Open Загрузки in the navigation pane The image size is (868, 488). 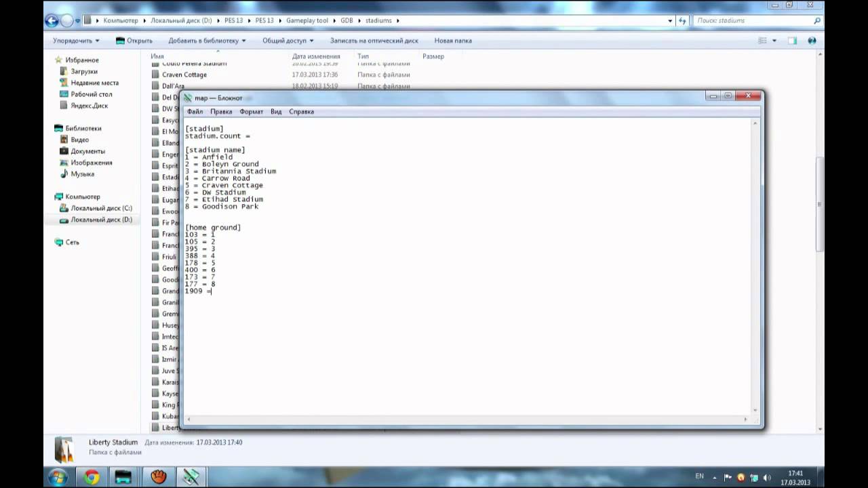click(83, 71)
